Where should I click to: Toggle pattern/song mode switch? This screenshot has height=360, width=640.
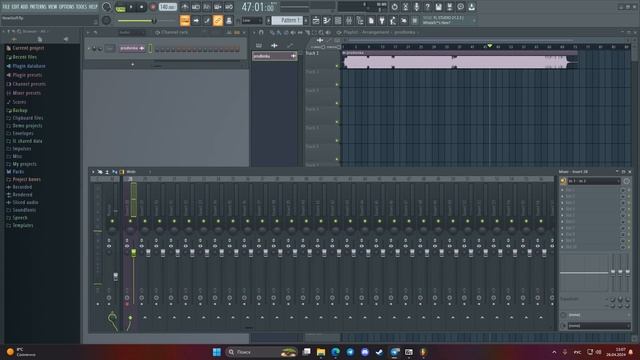[x=120, y=7]
